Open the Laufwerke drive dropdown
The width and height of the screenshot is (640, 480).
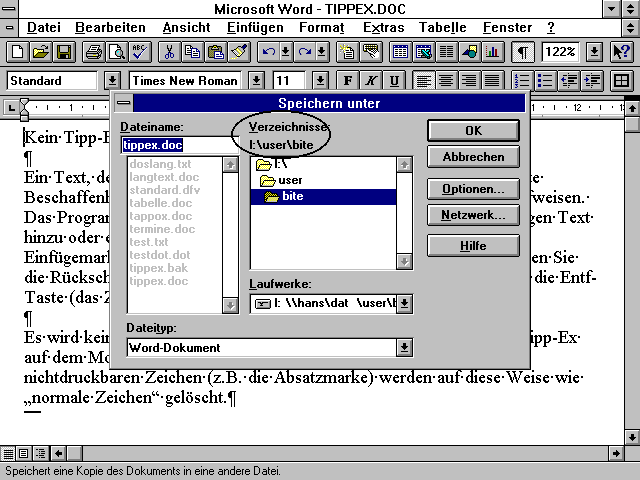tap(404, 303)
